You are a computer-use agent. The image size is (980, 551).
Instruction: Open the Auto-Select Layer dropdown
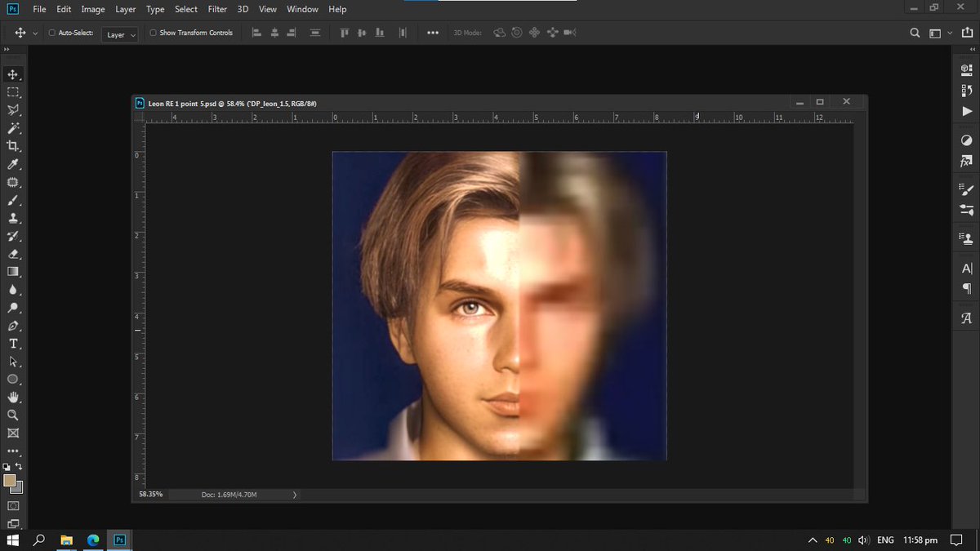point(121,34)
